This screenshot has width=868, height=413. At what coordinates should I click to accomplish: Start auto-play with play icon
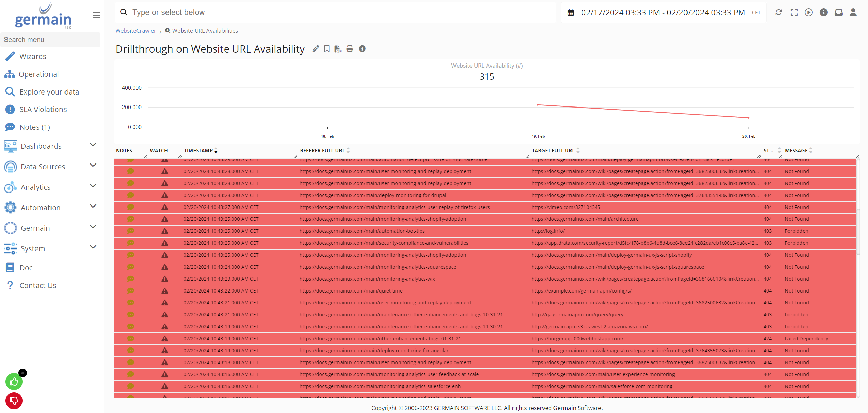[x=809, y=13]
